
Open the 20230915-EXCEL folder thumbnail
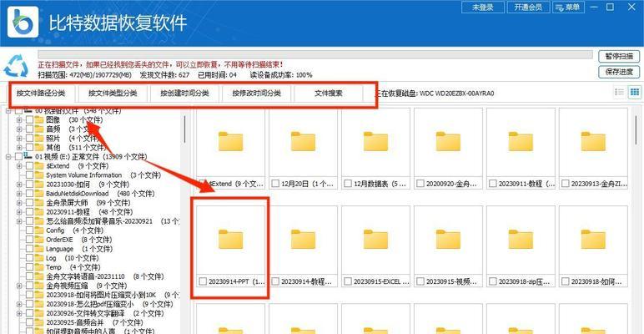375,240
